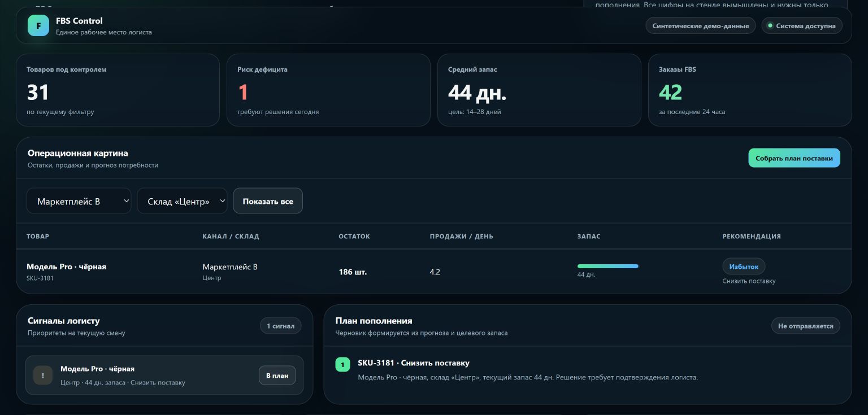868x415 pixels.
Task: Click the Избыток recommendation badge
Action: 744,267
